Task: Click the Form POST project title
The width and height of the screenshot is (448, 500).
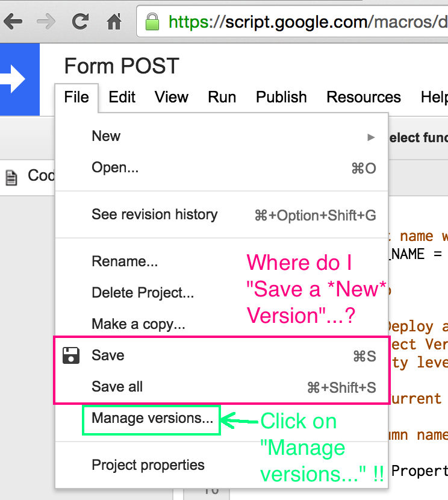Action: [x=122, y=66]
